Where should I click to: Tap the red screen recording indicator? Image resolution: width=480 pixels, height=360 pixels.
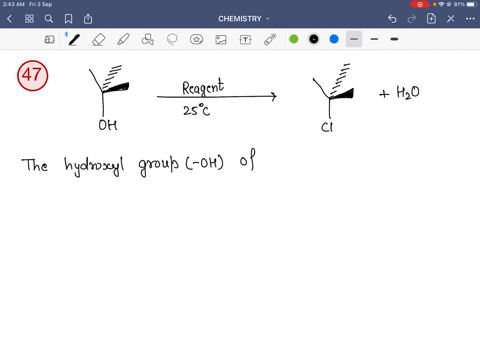tap(420, 4)
